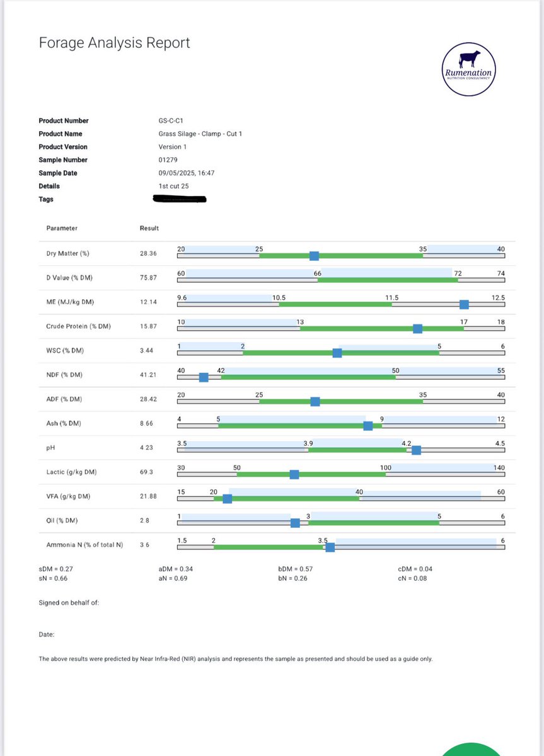Click the bDM = 0.57 value
The height and width of the screenshot is (756, 544).
296,569
